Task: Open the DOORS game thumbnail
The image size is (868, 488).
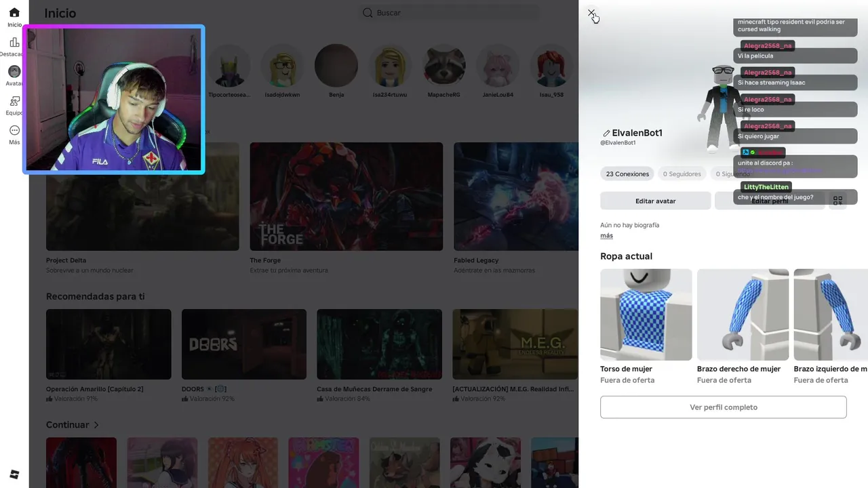Action: pyautogui.click(x=244, y=344)
